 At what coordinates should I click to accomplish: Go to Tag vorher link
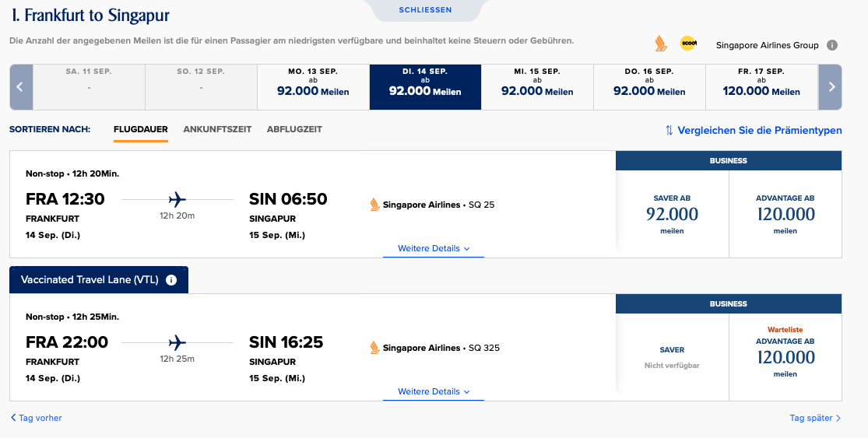36,418
